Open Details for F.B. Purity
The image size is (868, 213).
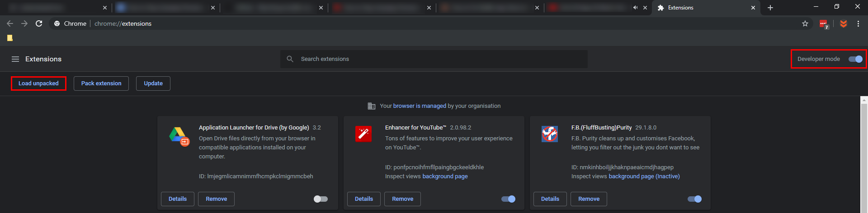[x=550, y=199]
